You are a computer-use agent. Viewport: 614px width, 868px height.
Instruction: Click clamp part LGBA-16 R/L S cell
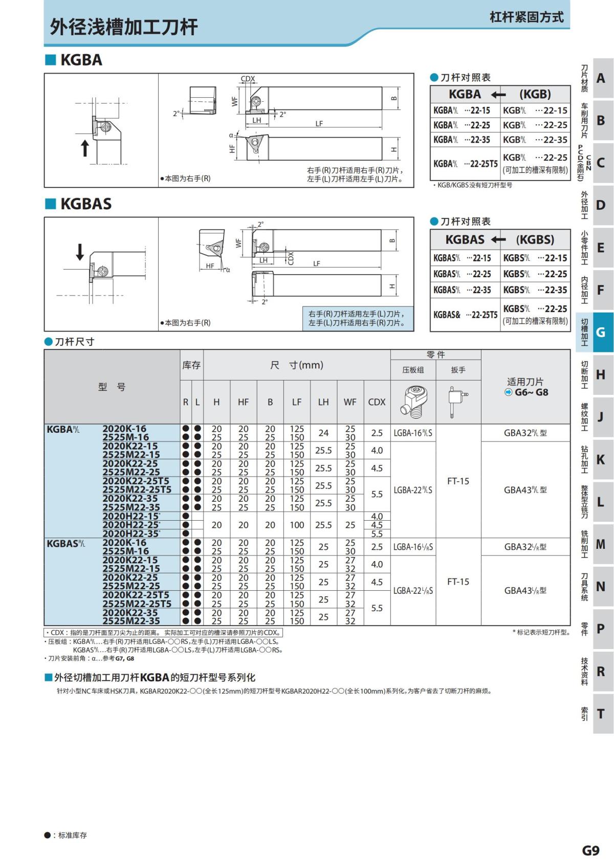(413, 433)
